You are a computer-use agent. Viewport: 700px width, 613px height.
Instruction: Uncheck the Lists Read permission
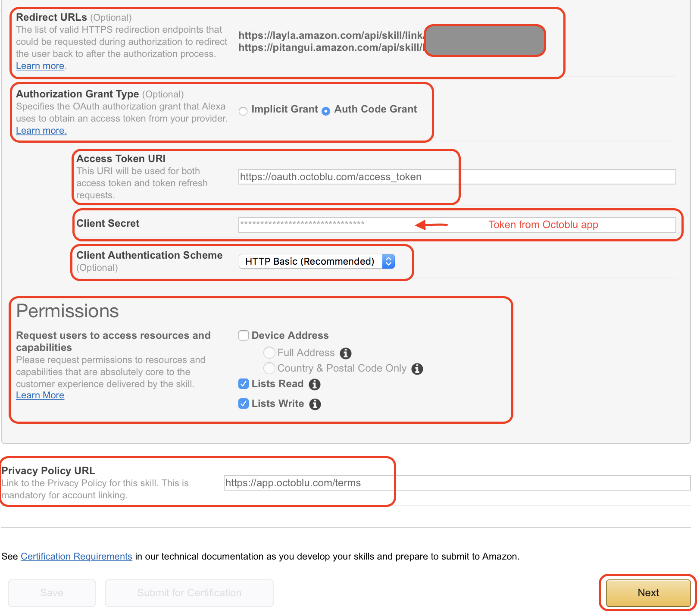244,384
